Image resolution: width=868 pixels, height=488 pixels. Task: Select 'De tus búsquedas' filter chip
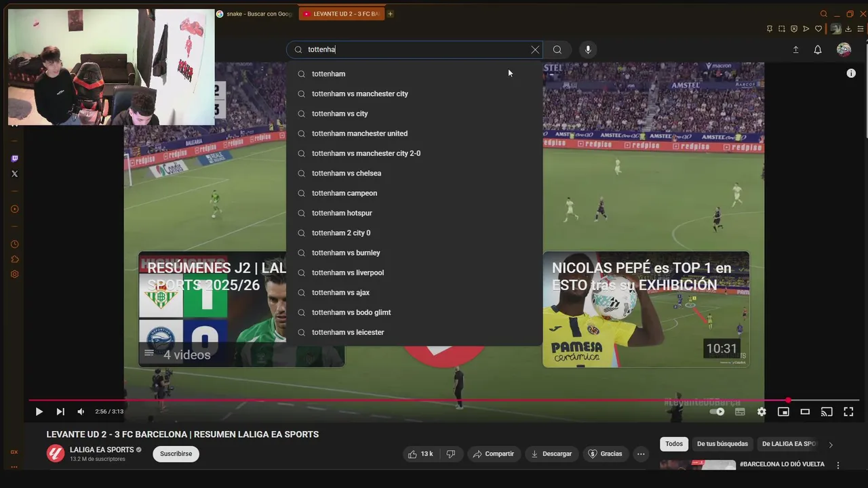pos(722,444)
